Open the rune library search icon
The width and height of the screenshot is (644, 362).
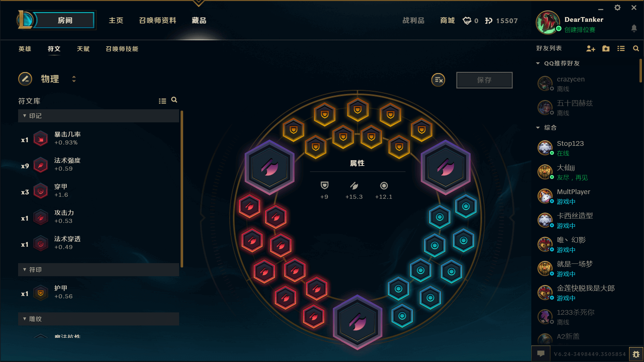[174, 100]
